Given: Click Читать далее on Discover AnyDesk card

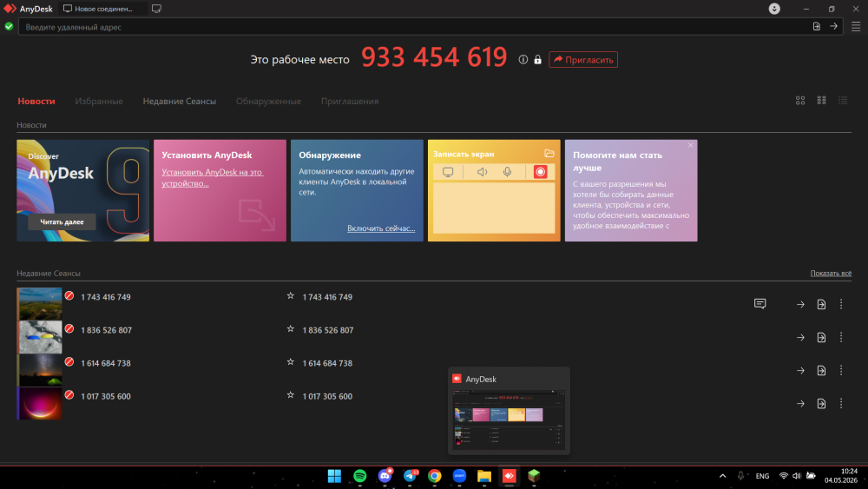Looking at the screenshot, I should point(62,221).
